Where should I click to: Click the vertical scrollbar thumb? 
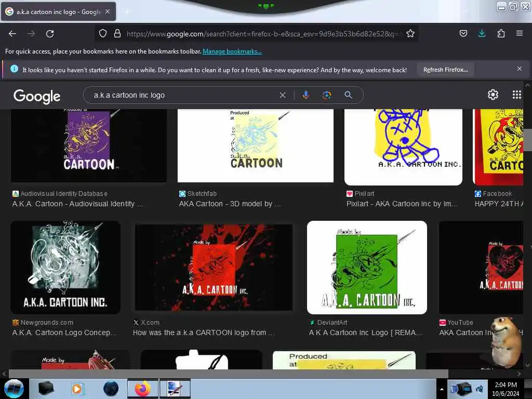tap(528, 140)
